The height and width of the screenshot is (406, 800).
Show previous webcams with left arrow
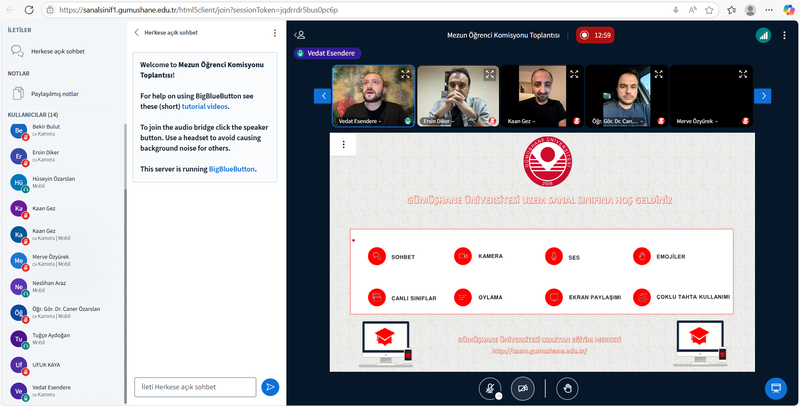(x=322, y=96)
